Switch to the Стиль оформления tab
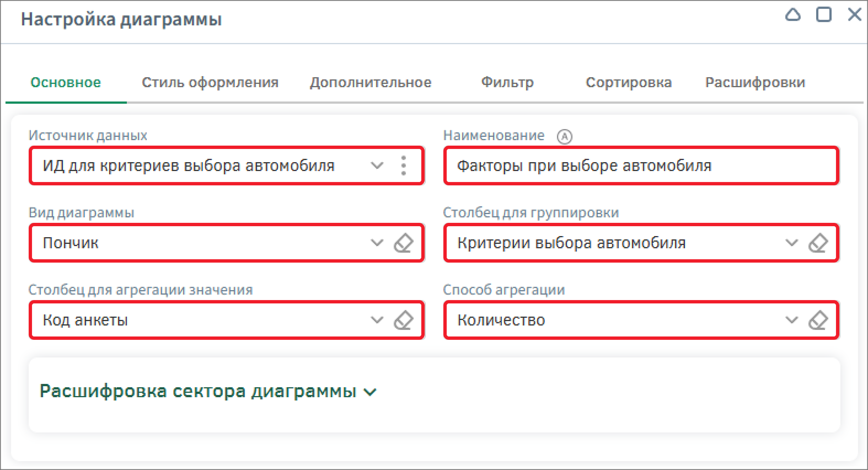The width and height of the screenshot is (868, 470). (210, 83)
